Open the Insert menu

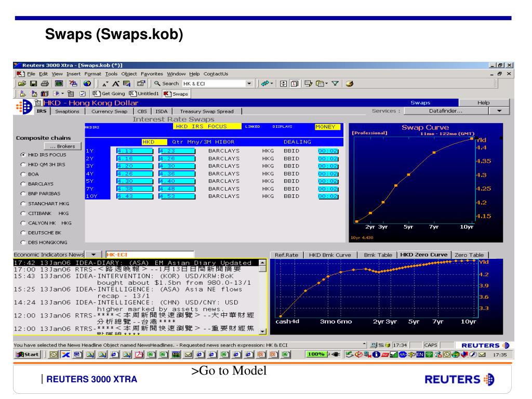74,74
